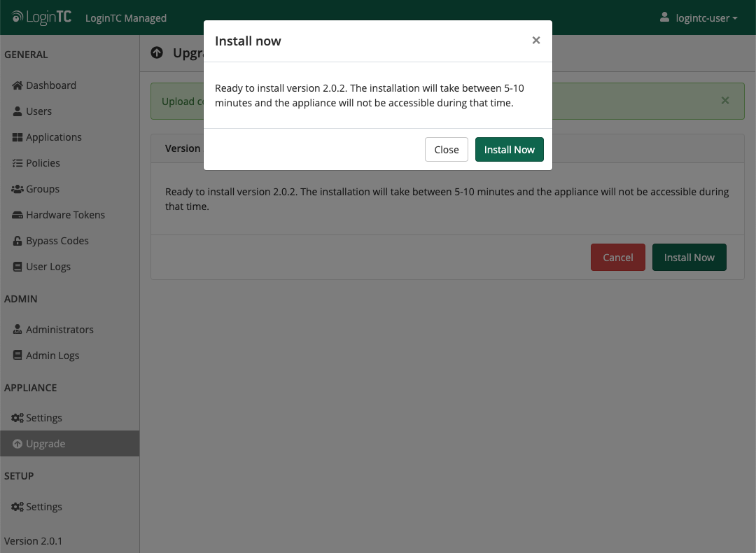The height and width of the screenshot is (553, 756).
Task: Dismiss the green upload alert banner
Action: (725, 101)
